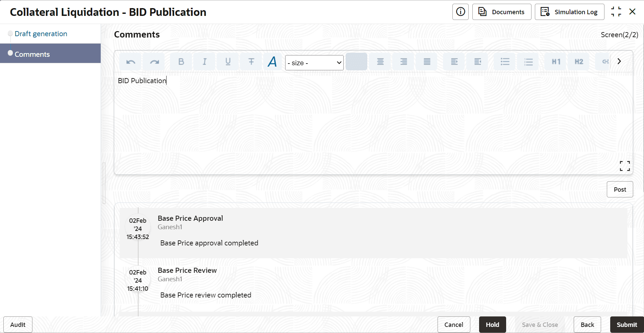
Task: Submit the BID Publication task
Action: point(627,325)
